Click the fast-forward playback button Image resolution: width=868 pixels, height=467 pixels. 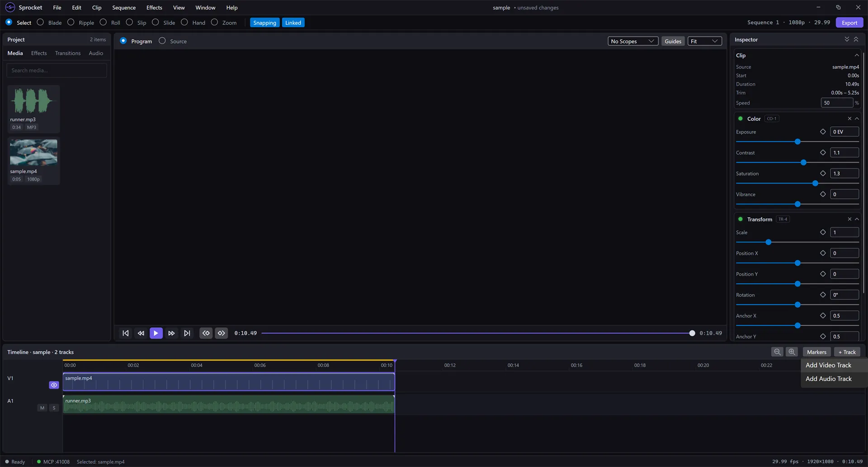tap(171, 333)
